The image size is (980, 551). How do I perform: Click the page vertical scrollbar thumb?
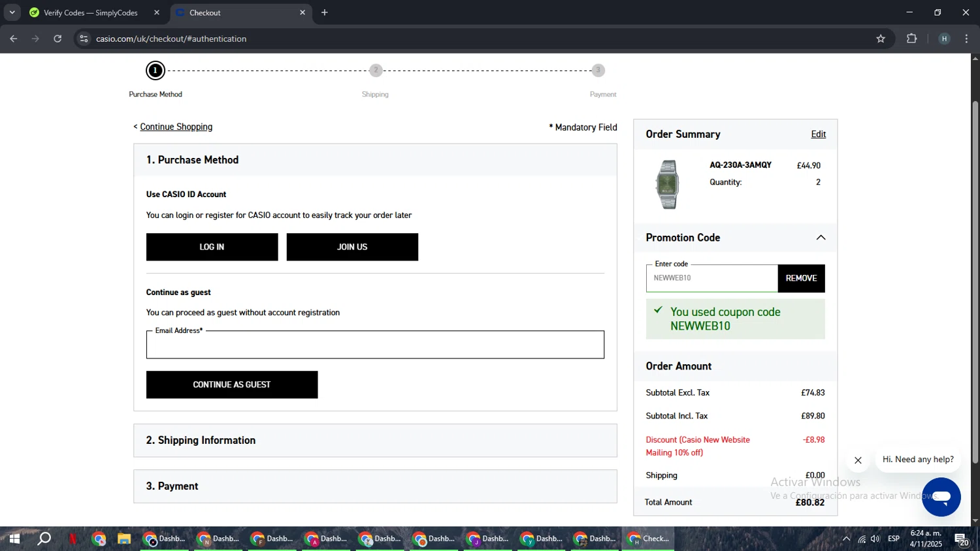pos(975,282)
